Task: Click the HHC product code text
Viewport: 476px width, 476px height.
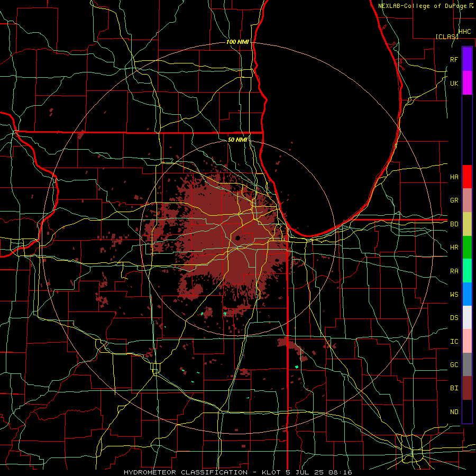Action: (464, 32)
